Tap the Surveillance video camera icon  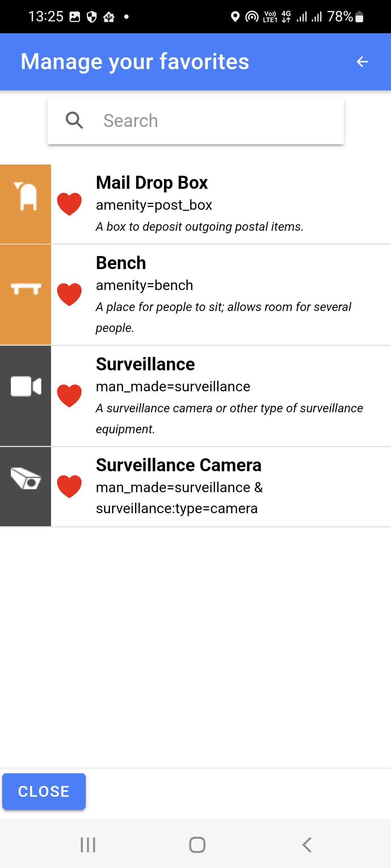coord(26,386)
